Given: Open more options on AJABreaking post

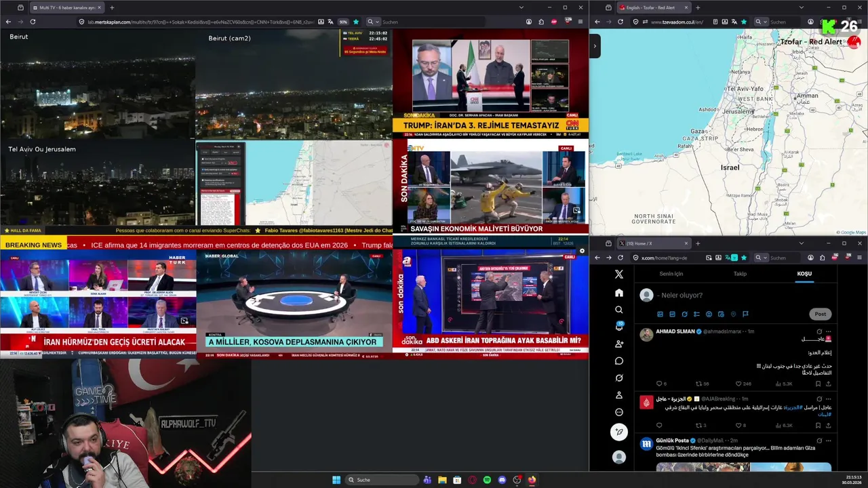Looking at the screenshot, I should pos(828,399).
